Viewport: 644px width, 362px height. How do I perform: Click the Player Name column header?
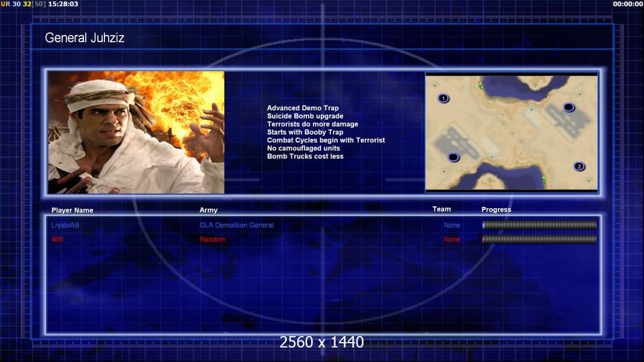(x=72, y=210)
